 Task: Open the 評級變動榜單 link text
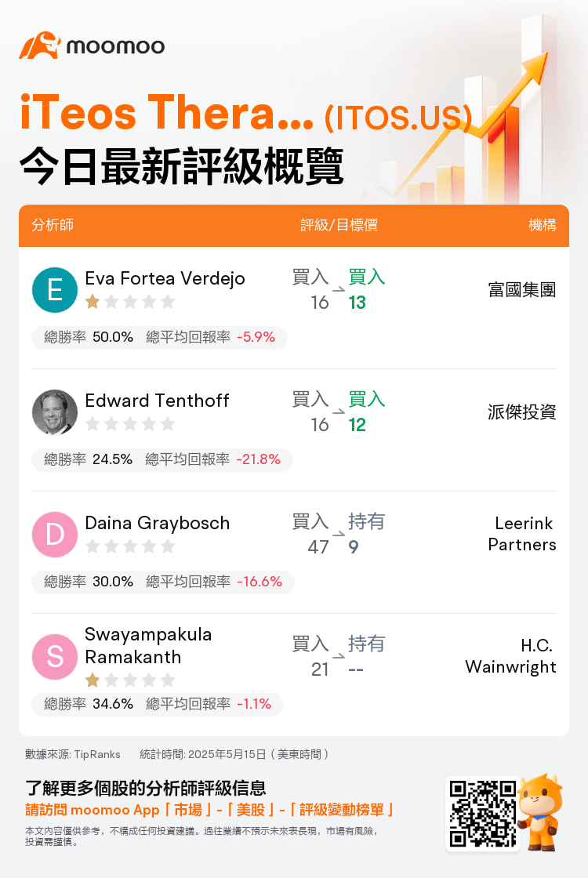click(x=342, y=810)
